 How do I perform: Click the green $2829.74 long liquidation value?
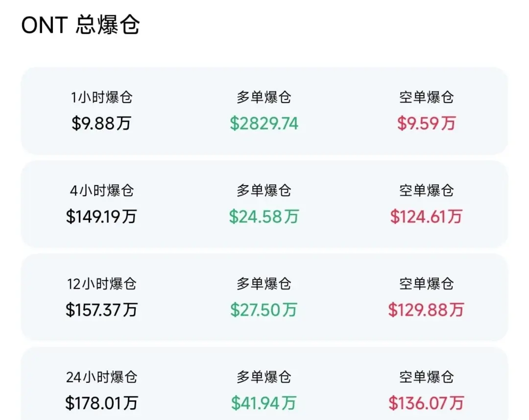[x=264, y=123]
